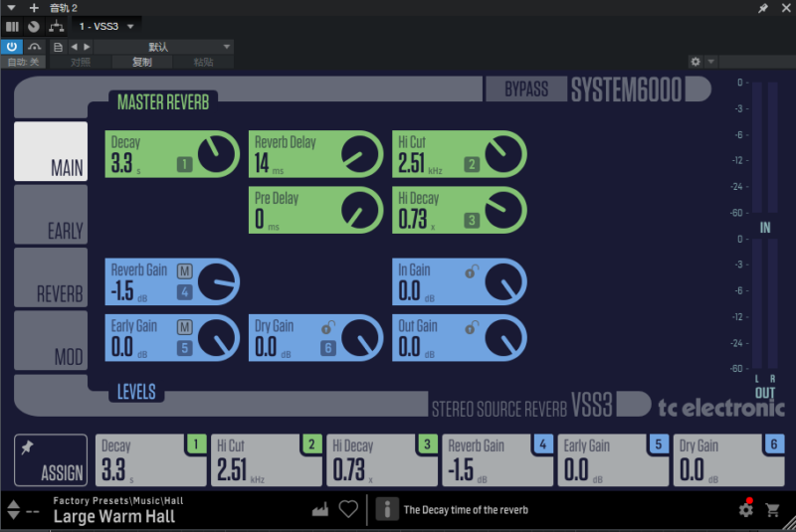
Task: Click the favorite heart icon
Action: [x=348, y=509]
